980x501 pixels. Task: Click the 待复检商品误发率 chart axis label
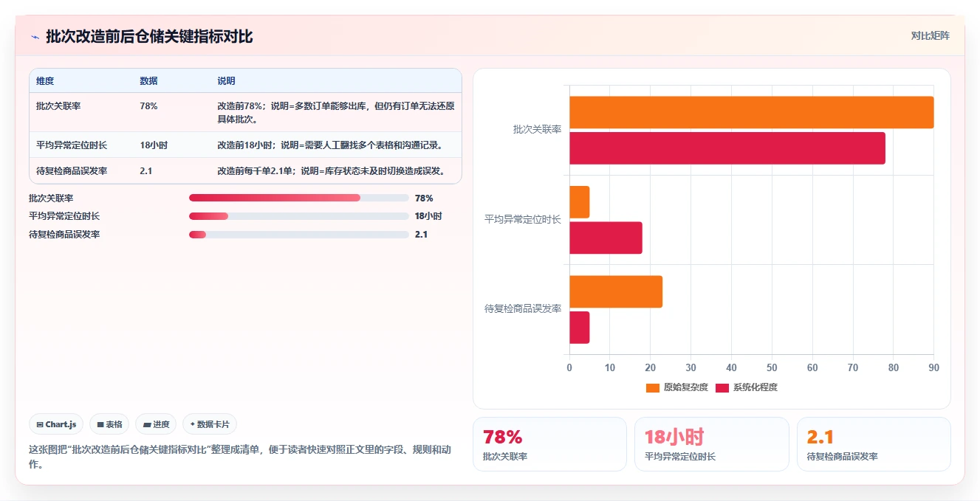523,308
